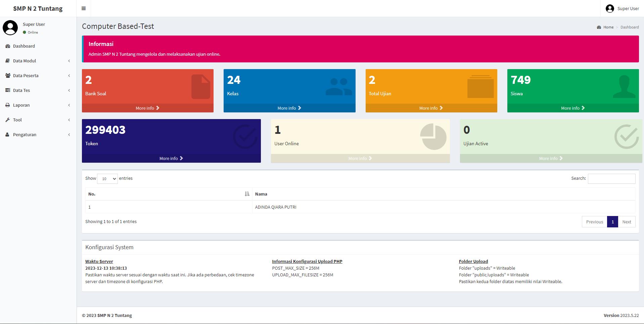This screenshot has height=324, width=644.
Task: Toggle the sidebar hamburger menu
Action: (x=84, y=8)
